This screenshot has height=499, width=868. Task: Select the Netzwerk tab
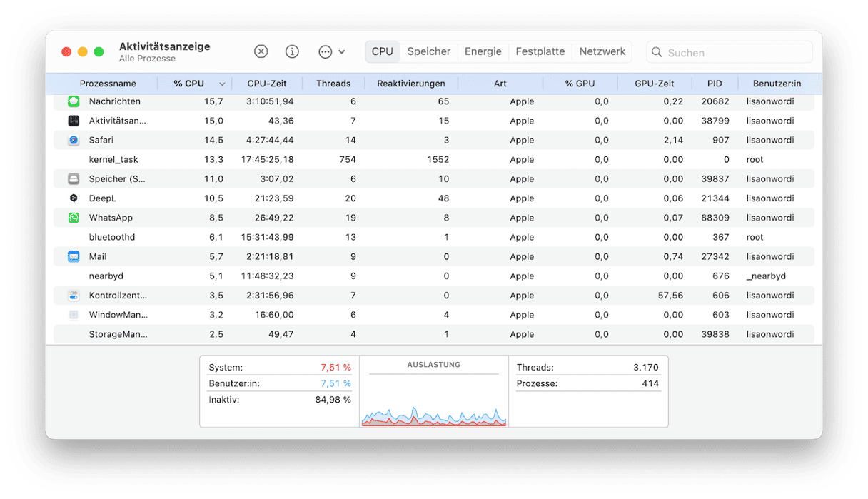pos(602,51)
